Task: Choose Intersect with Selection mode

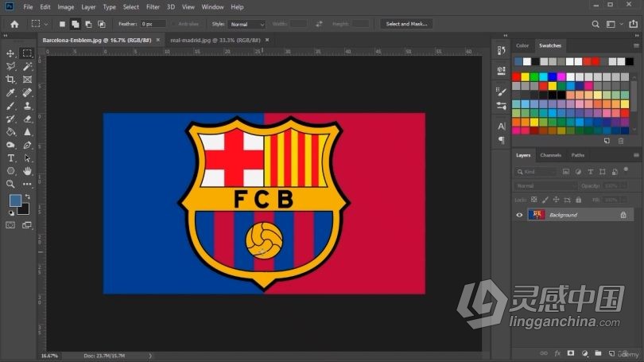Action: [102, 24]
